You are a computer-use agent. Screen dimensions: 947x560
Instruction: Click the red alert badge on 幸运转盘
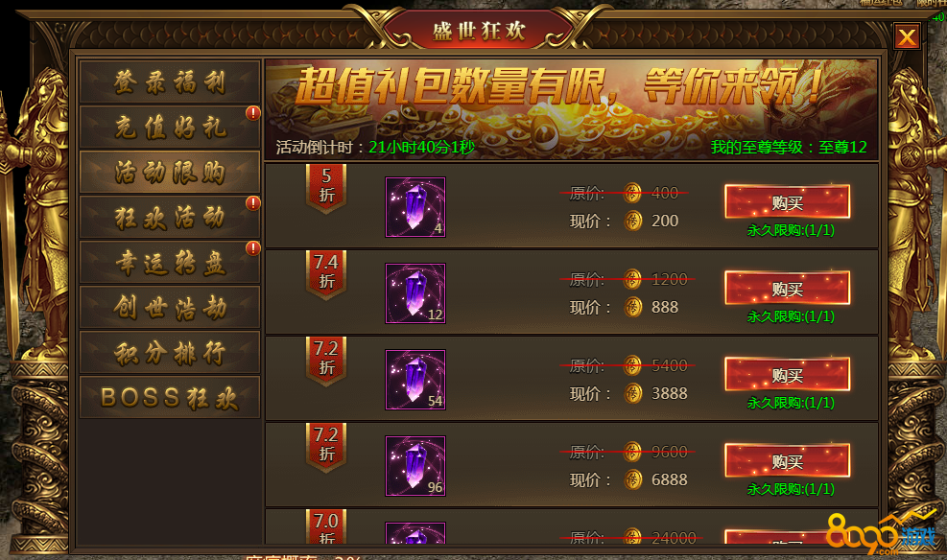click(x=253, y=248)
